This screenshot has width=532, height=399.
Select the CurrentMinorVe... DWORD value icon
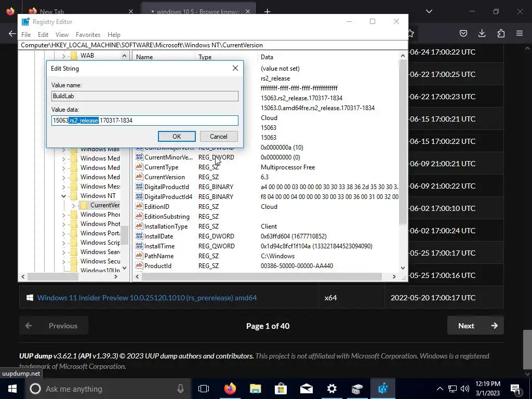139,157
